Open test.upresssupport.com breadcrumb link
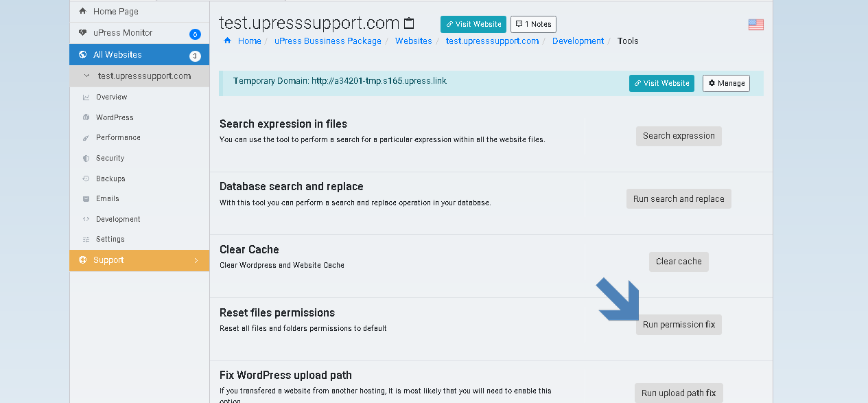 click(493, 41)
